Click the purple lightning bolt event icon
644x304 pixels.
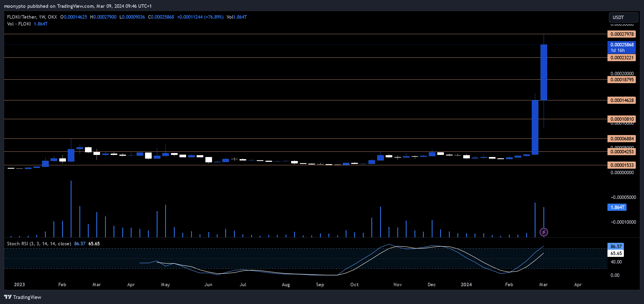[x=544, y=232]
